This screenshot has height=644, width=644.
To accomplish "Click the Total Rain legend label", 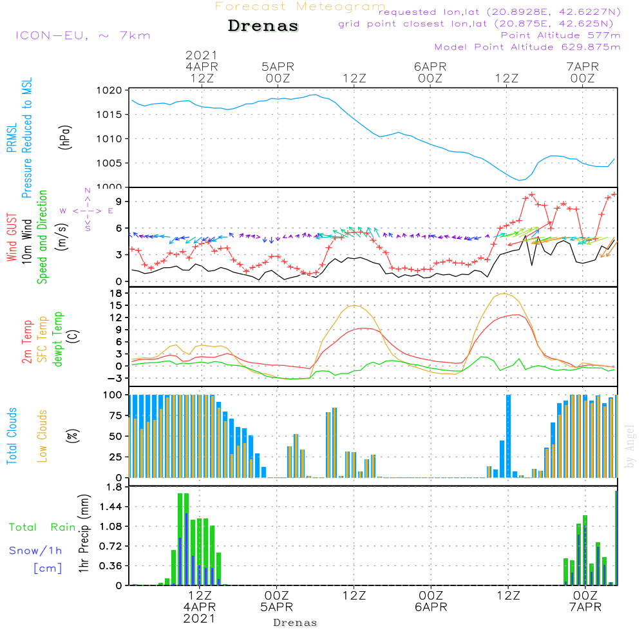I will (x=42, y=527).
